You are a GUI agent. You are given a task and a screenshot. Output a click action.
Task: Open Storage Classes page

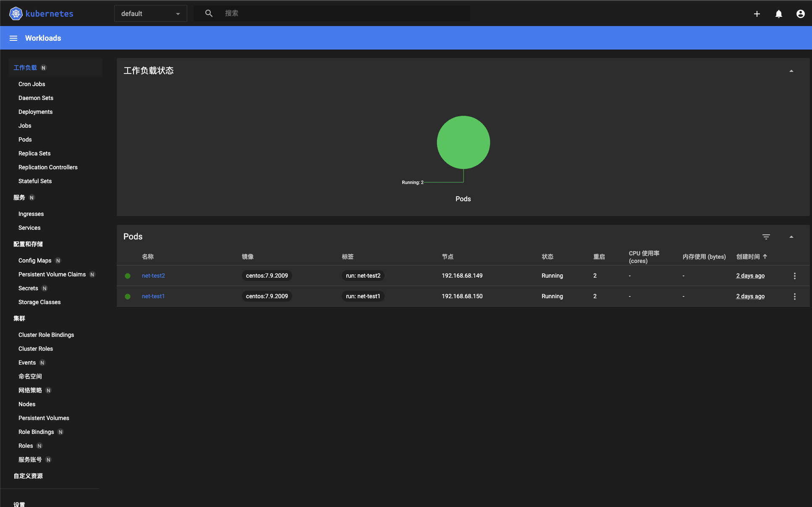pyautogui.click(x=39, y=302)
